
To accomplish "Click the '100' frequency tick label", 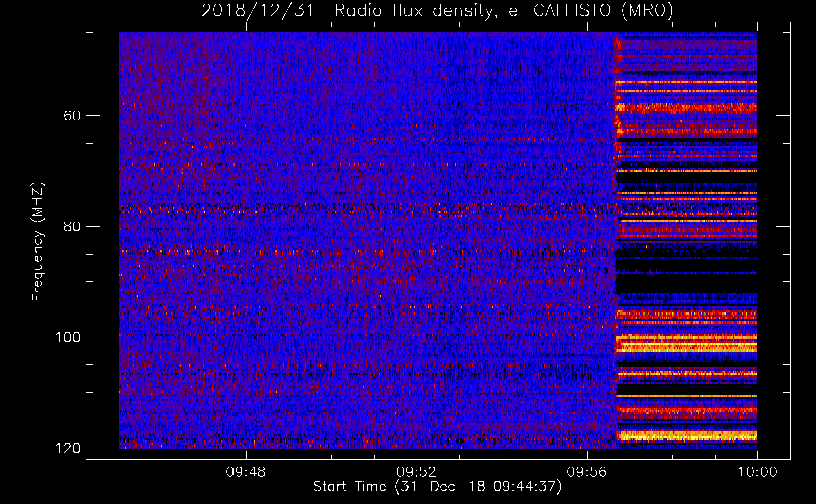I will [68, 337].
